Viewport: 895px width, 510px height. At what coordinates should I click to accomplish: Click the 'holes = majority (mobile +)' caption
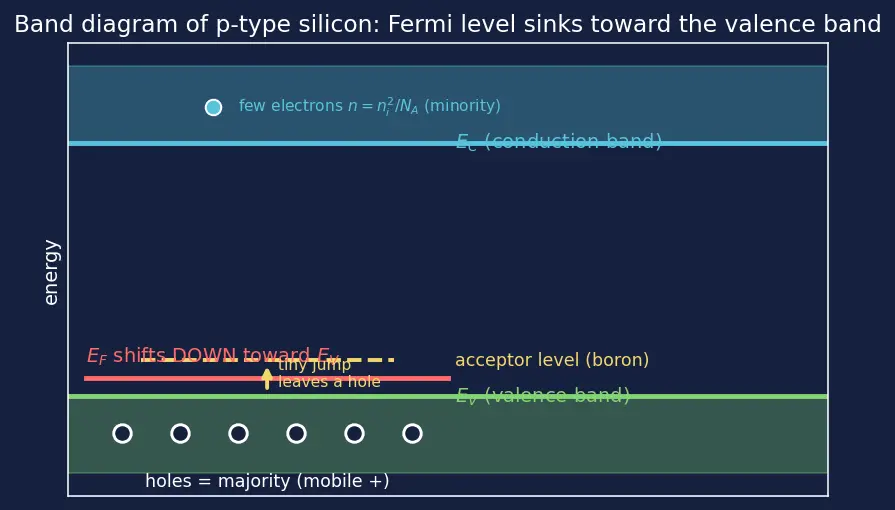pyautogui.click(x=267, y=481)
